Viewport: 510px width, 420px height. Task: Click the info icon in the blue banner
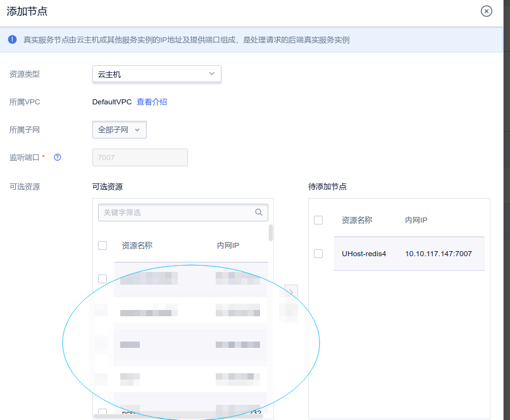click(x=12, y=39)
